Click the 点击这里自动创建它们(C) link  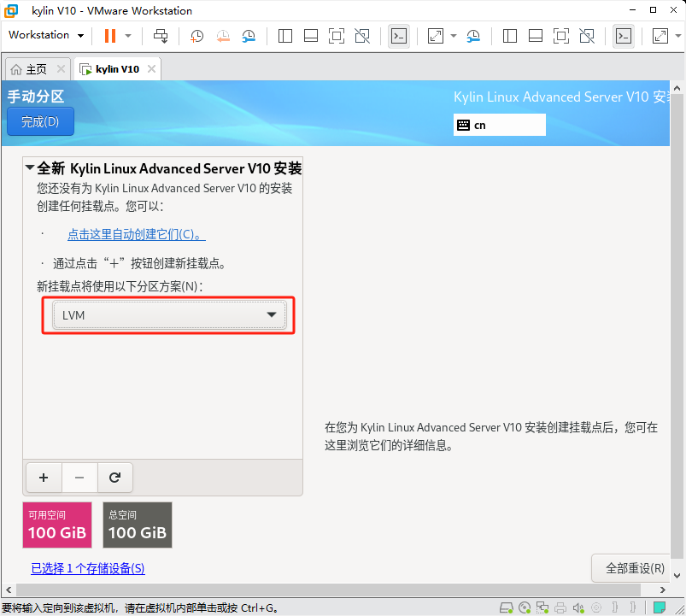[137, 234]
